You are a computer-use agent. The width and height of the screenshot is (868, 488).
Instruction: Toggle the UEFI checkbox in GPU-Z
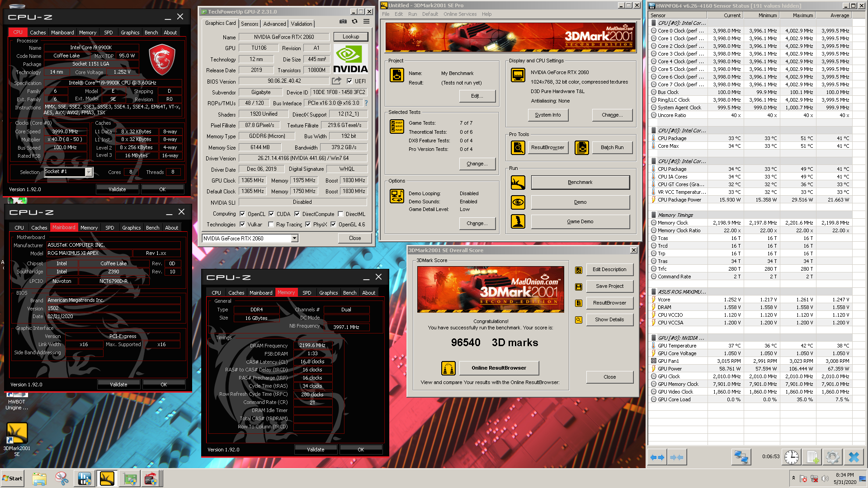(349, 81)
